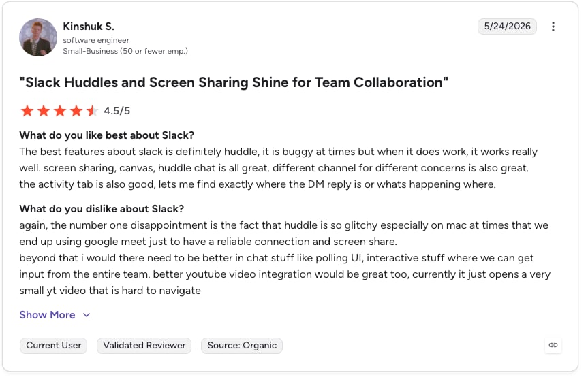This screenshot has height=377, width=588.
Task: Open the Slack Huddles review title
Action: click(234, 82)
